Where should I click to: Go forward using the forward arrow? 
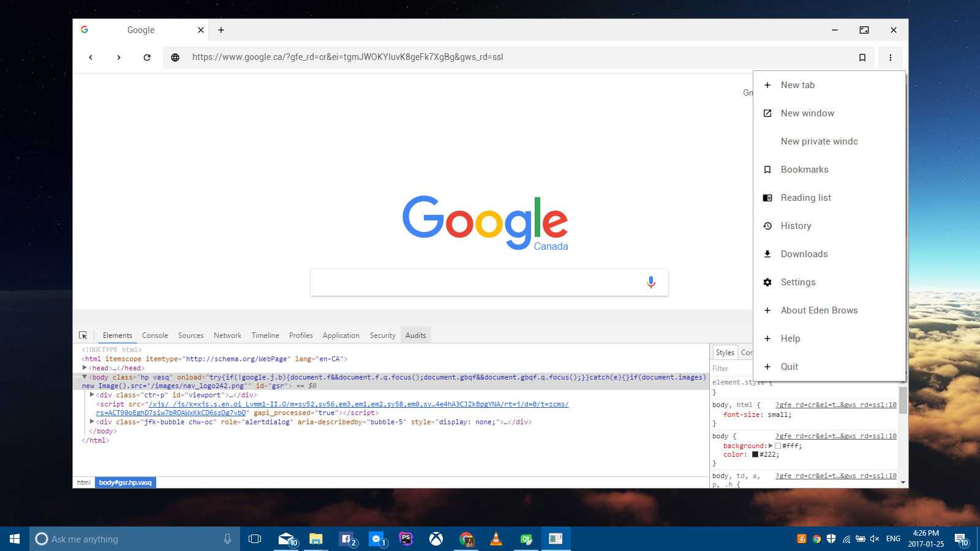(x=119, y=58)
